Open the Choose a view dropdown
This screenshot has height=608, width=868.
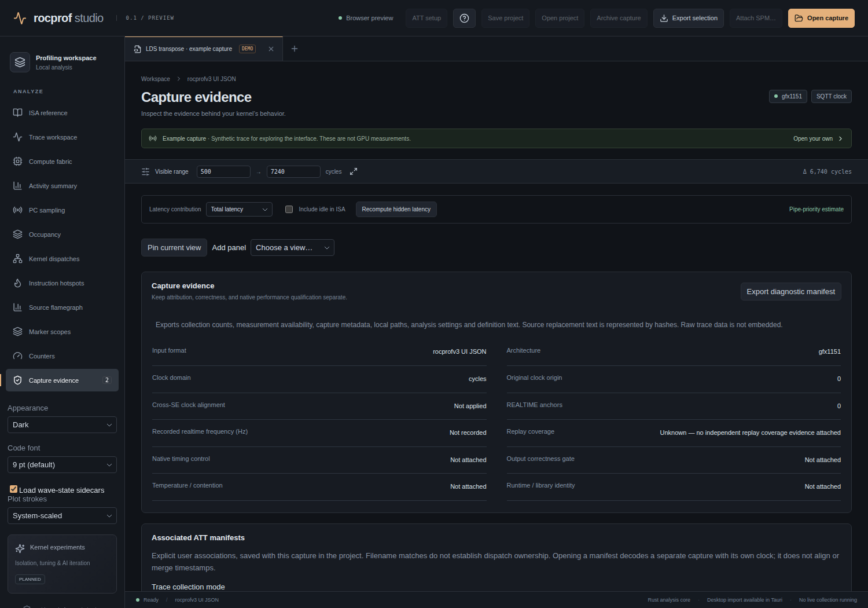pyautogui.click(x=292, y=248)
